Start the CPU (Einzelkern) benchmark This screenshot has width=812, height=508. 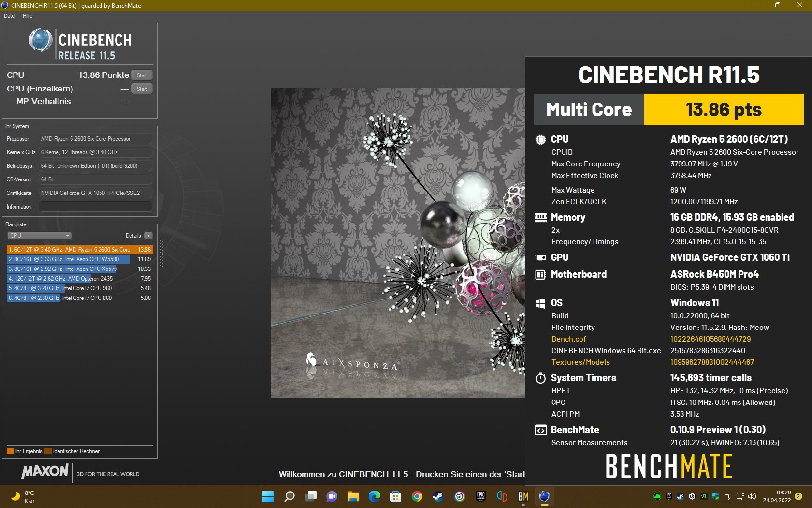(x=142, y=89)
